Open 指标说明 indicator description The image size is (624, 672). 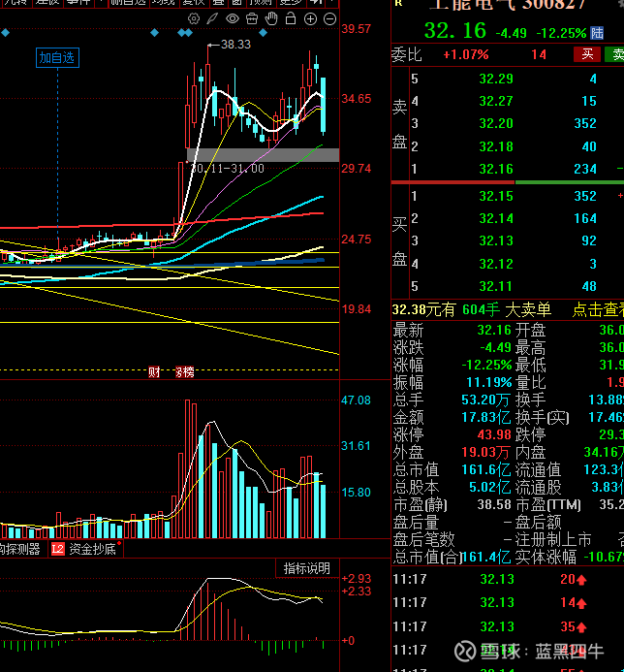point(307,568)
